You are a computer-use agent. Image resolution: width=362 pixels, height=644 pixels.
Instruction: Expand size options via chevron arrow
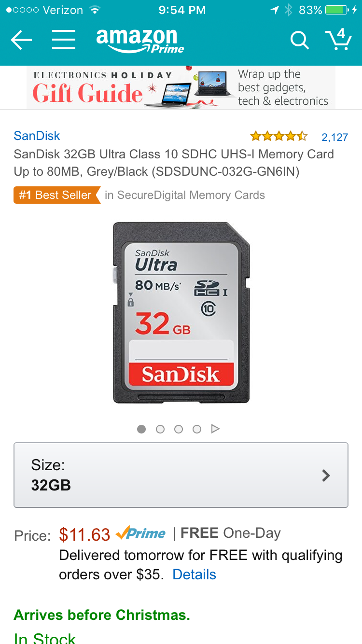point(326,476)
